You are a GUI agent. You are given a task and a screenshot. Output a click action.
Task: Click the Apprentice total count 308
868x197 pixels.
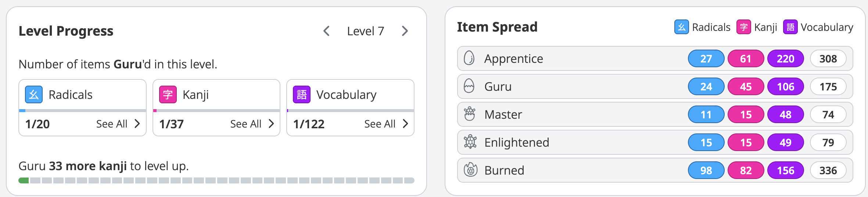click(x=828, y=59)
